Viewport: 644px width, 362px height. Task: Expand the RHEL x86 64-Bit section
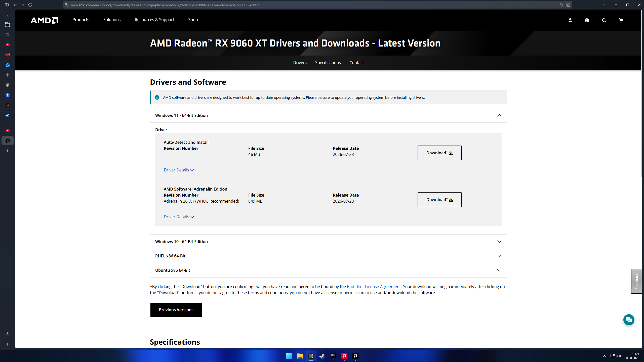[329, 256]
